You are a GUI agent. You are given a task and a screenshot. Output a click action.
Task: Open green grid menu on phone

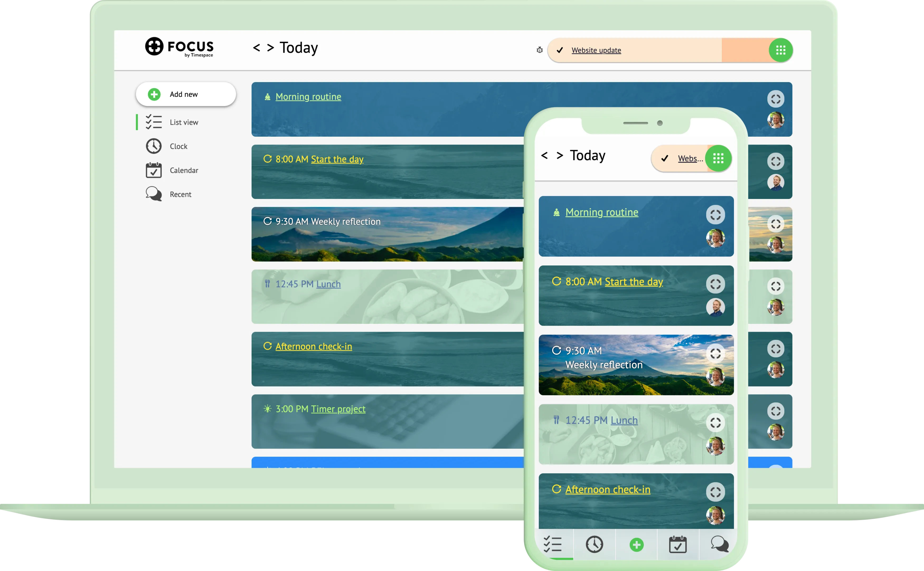pos(719,158)
